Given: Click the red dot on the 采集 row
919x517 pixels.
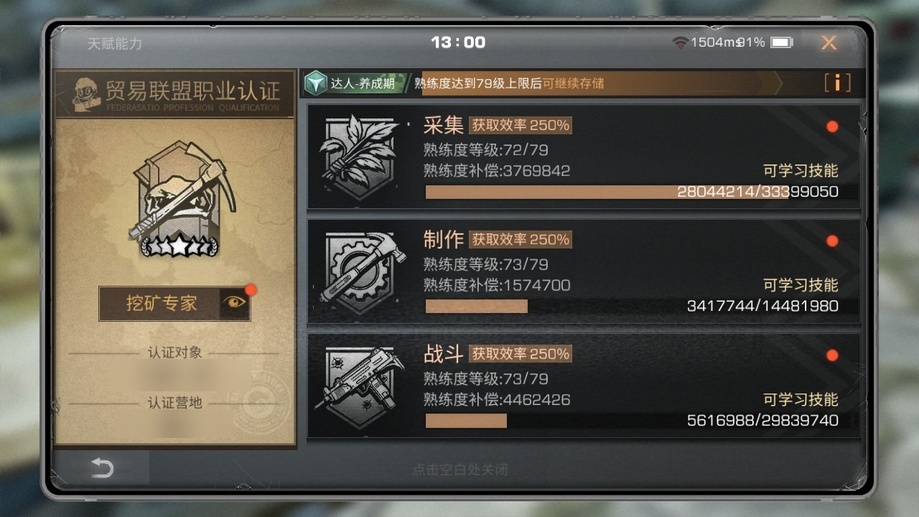Looking at the screenshot, I should [x=832, y=127].
